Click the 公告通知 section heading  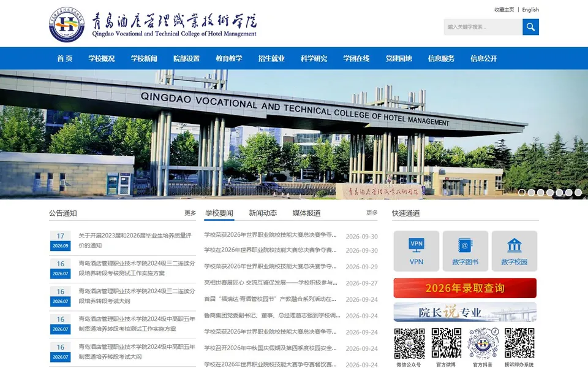click(x=63, y=213)
